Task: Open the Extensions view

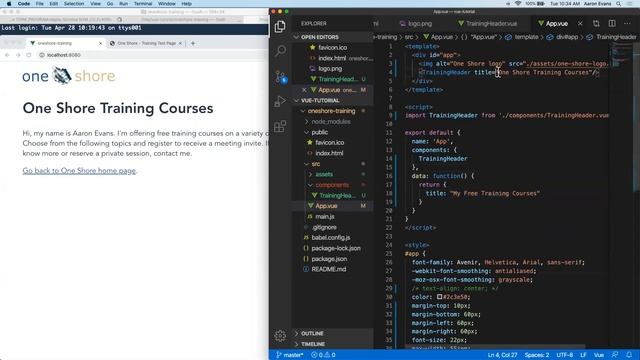Action: click(x=280, y=126)
